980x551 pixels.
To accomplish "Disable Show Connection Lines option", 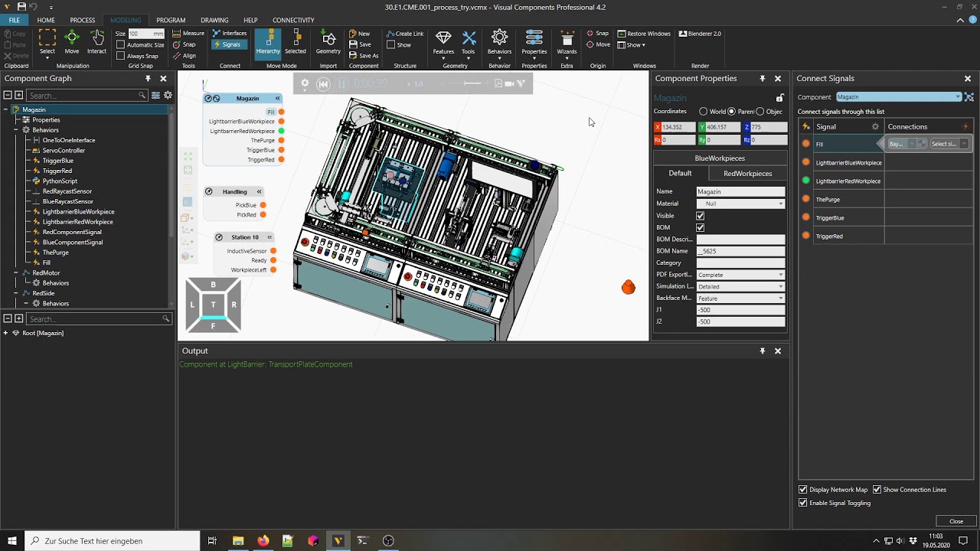I will point(877,490).
